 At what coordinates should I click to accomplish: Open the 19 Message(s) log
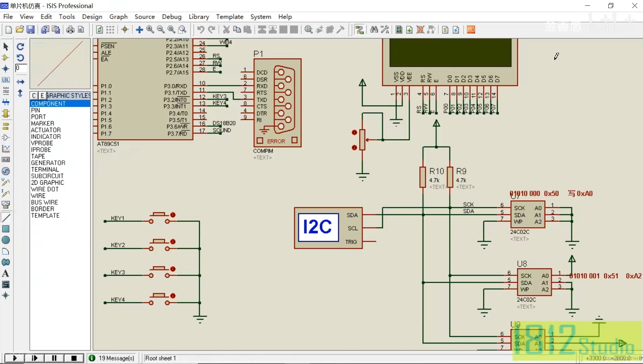click(112, 358)
